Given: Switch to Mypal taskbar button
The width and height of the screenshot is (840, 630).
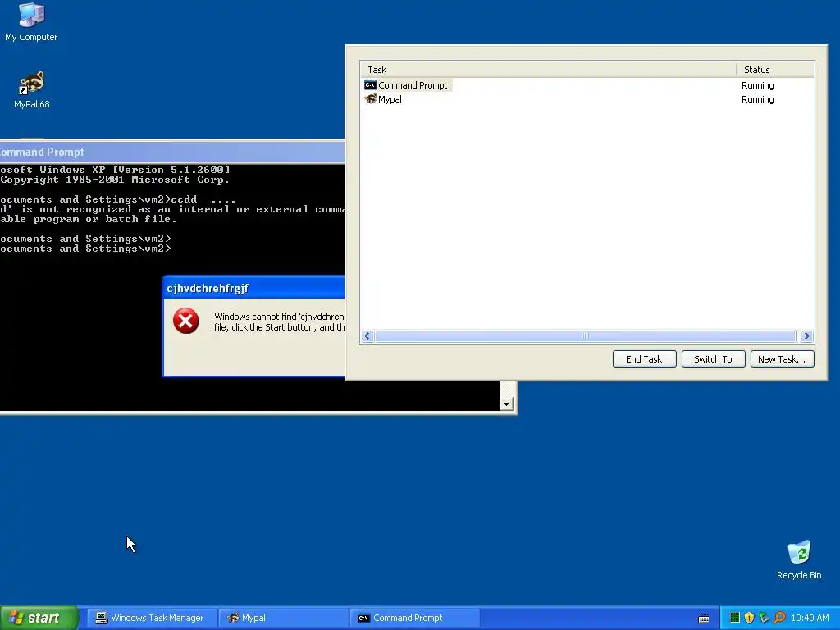Looking at the screenshot, I should click(x=284, y=618).
